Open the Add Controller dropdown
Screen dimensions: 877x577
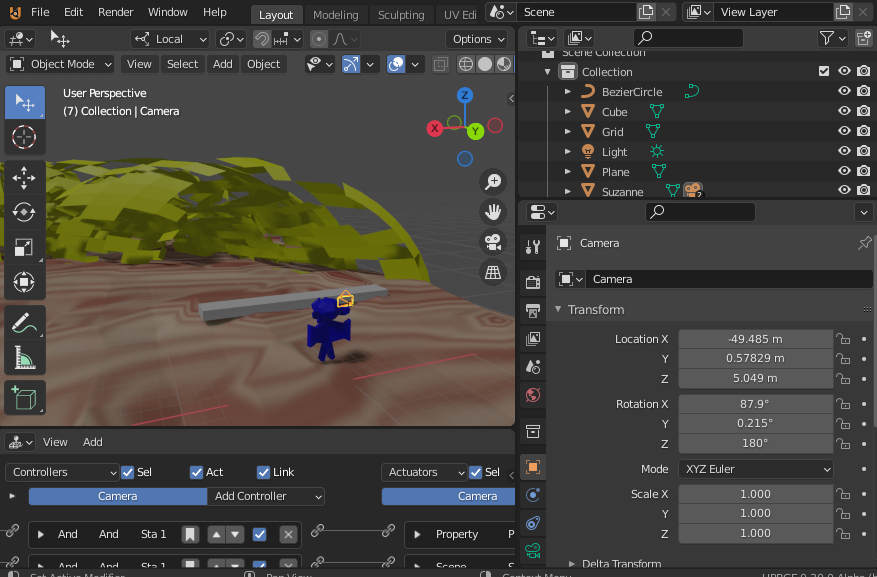click(266, 496)
